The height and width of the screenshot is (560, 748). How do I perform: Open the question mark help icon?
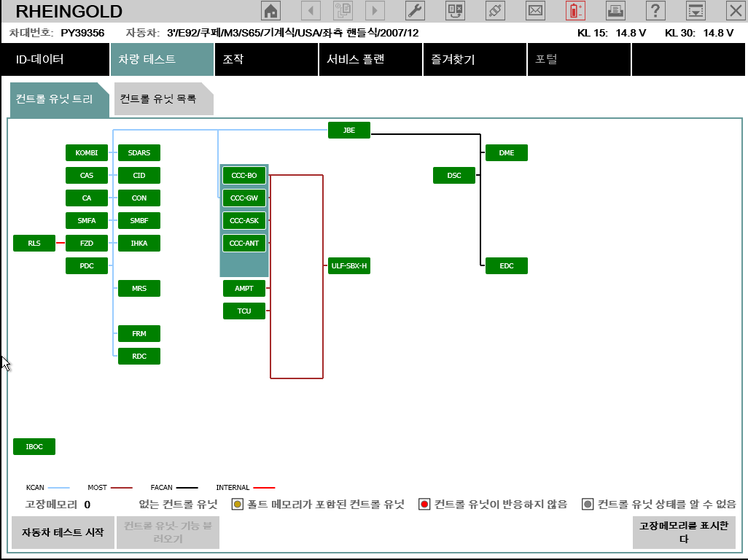point(655,10)
